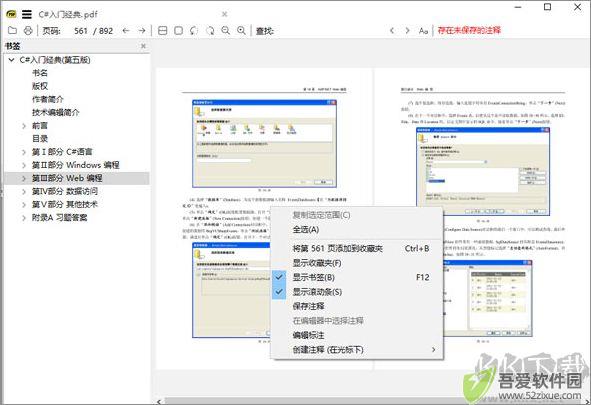Toggle 显示滚动条(S) checked menu item
The width and height of the screenshot is (591, 405).
[x=357, y=292]
